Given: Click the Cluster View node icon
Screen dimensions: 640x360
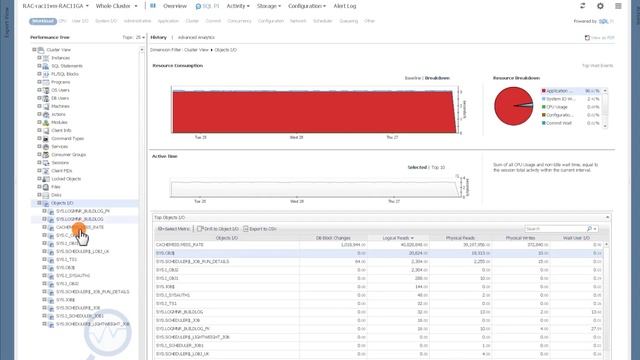Looking at the screenshot, I should (x=41, y=50).
